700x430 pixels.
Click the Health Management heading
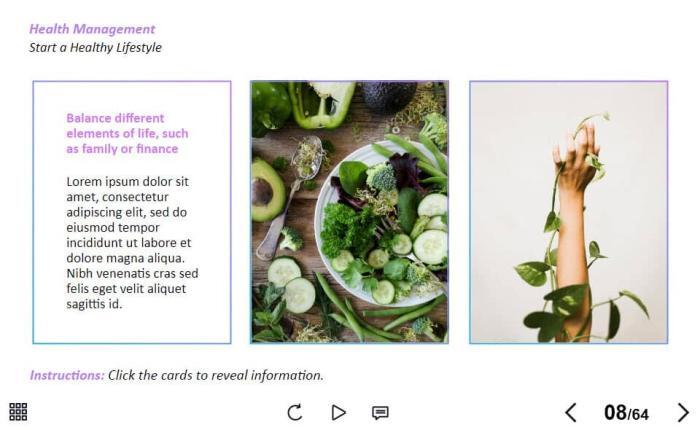92,29
